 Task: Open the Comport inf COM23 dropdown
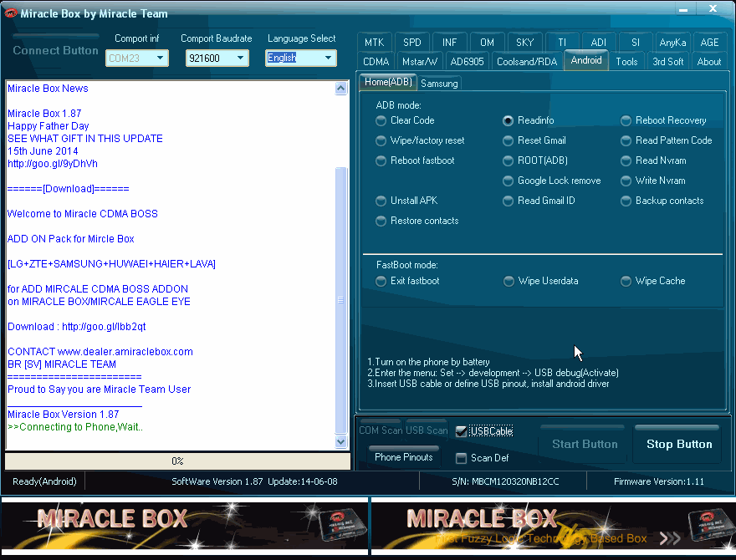(x=137, y=59)
